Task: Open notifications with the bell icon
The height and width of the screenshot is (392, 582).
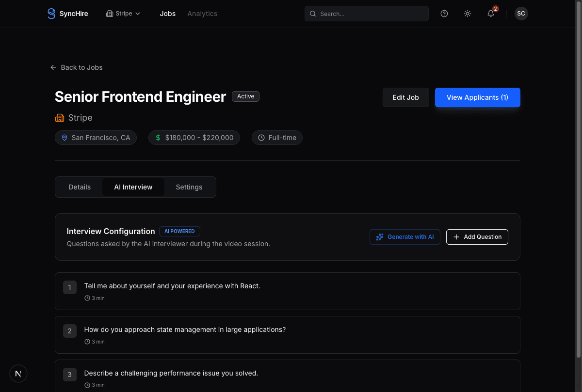Action: pyautogui.click(x=490, y=14)
